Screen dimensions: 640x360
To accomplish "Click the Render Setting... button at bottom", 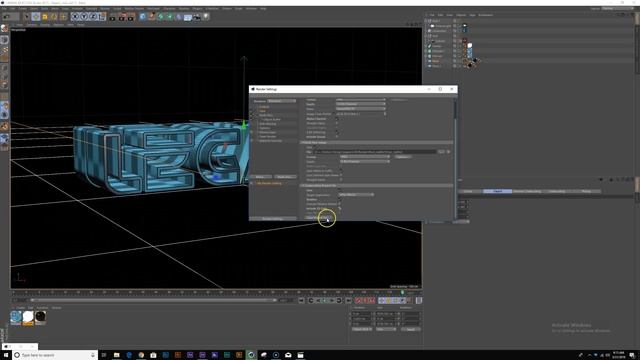I will 273,219.
